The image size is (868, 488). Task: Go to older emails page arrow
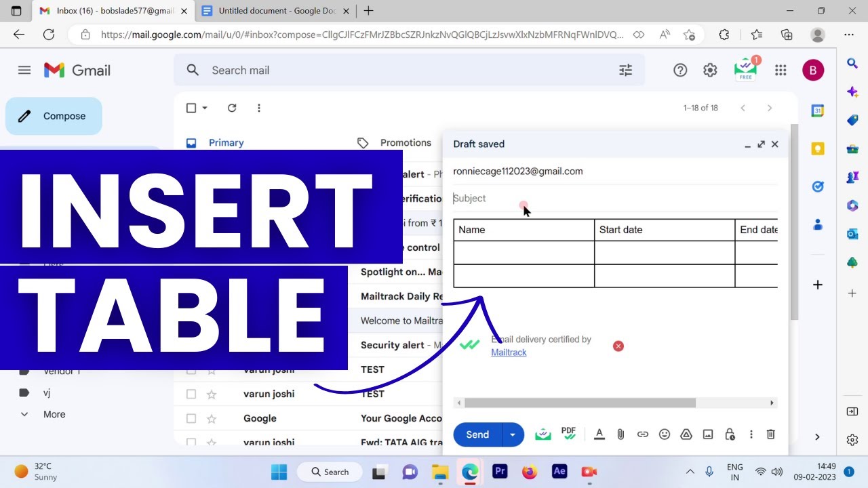pyautogui.click(x=769, y=108)
